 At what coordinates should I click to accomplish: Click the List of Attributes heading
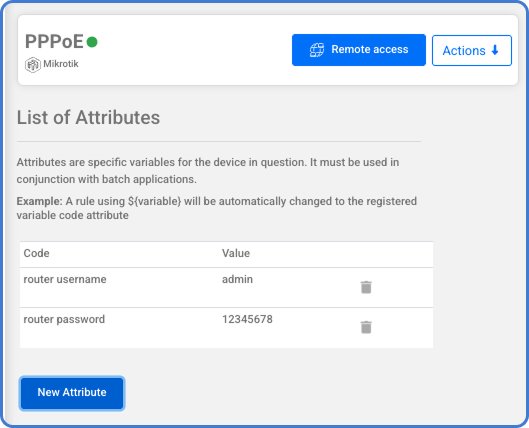(88, 118)
